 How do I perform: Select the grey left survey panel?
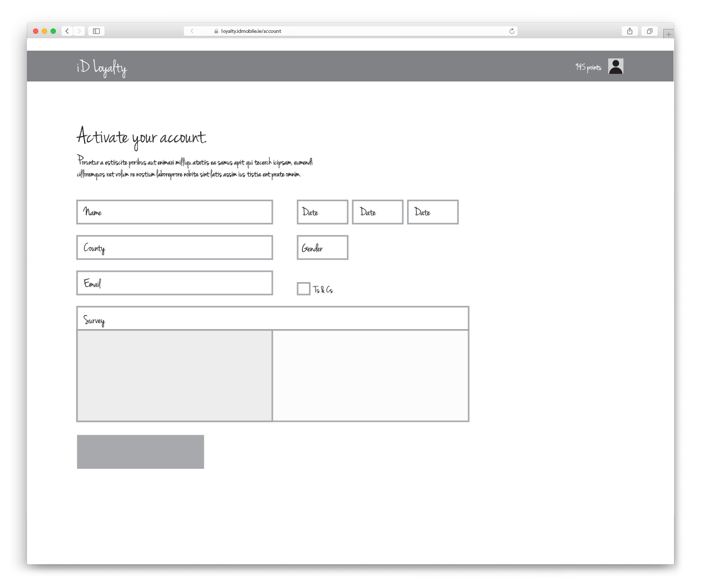(x=175, y=375)
